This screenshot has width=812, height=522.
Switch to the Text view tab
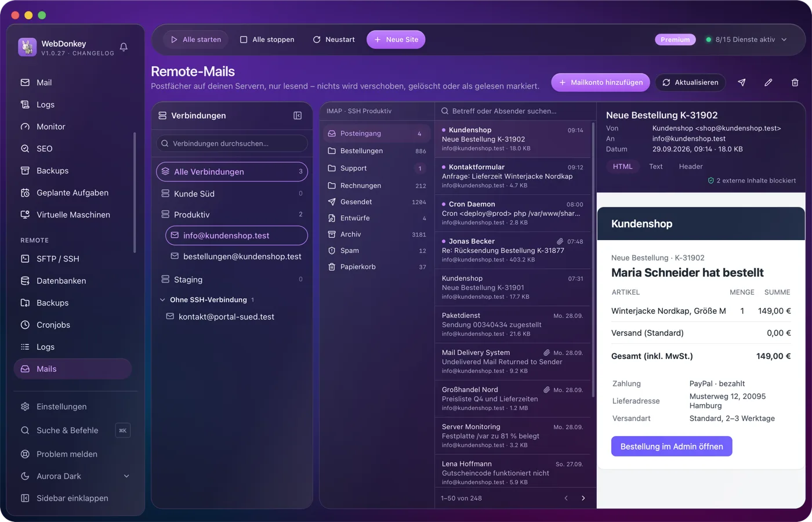click(x=656, y=166)
